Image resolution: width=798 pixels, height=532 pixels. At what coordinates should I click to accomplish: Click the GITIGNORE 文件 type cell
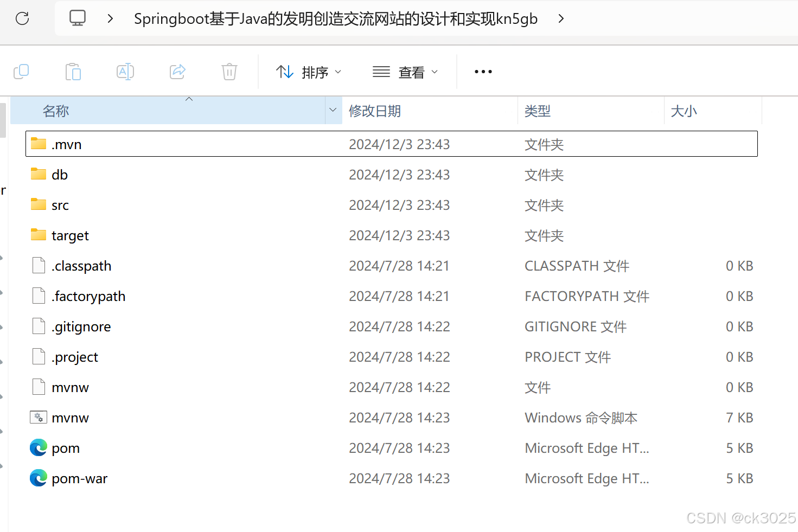coord(576,327)
